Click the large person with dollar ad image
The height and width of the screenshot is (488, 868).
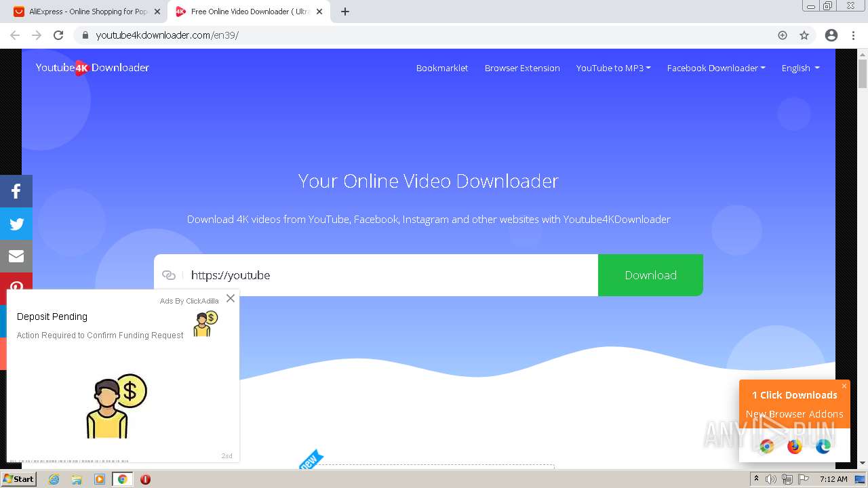pos(117,406)
